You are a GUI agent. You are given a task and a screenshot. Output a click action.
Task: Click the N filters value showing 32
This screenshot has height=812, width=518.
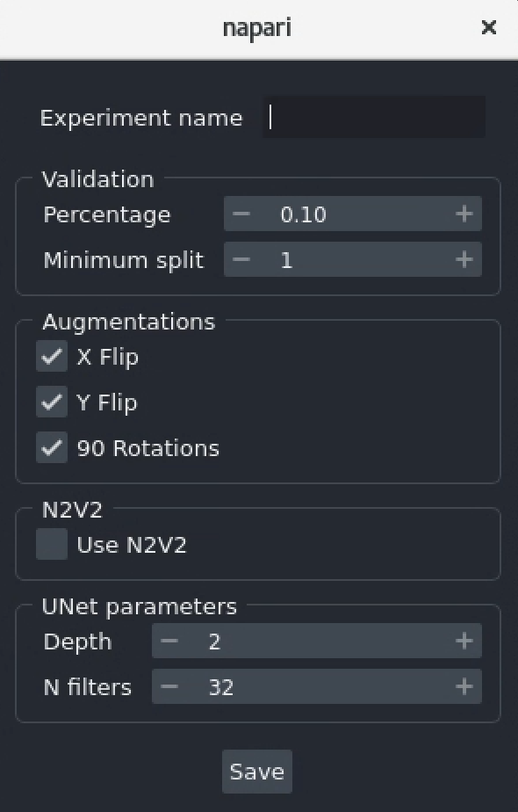coord(307,686)
